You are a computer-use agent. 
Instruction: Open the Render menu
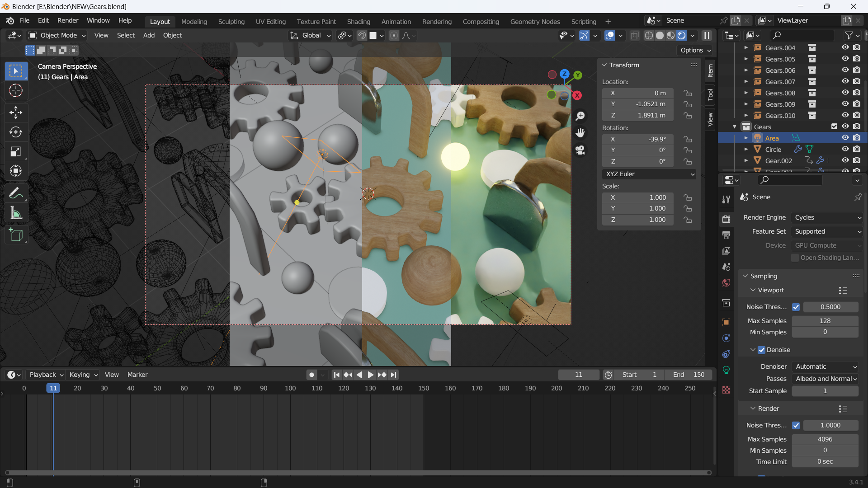68,21
